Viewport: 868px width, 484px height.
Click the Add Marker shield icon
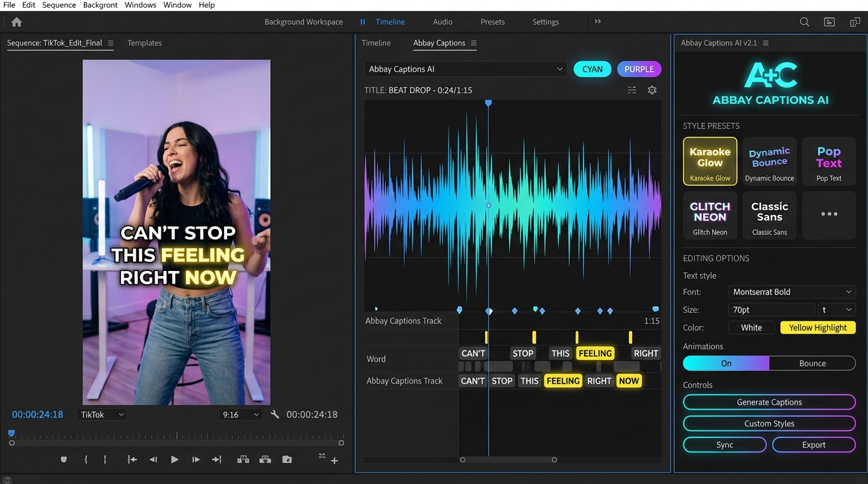click(x=64, y=460)
